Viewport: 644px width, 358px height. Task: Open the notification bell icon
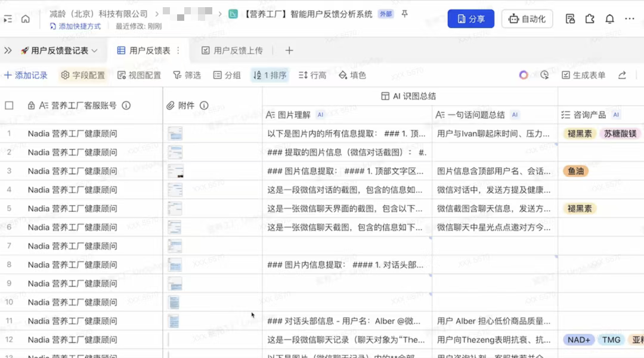[x=609, y=18]
